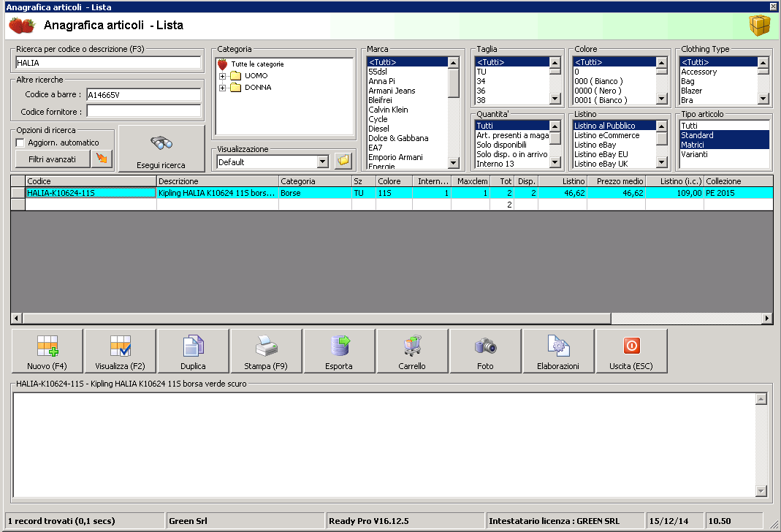Click the grid's scroll right arrow

coord(767,319)
